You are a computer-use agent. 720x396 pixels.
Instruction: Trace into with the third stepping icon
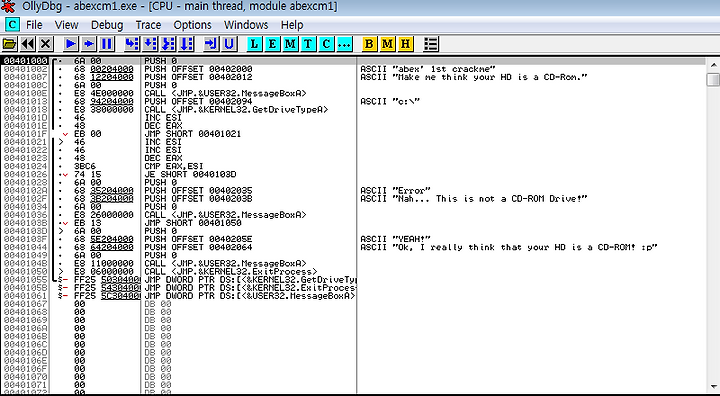(x=168, y=44)
